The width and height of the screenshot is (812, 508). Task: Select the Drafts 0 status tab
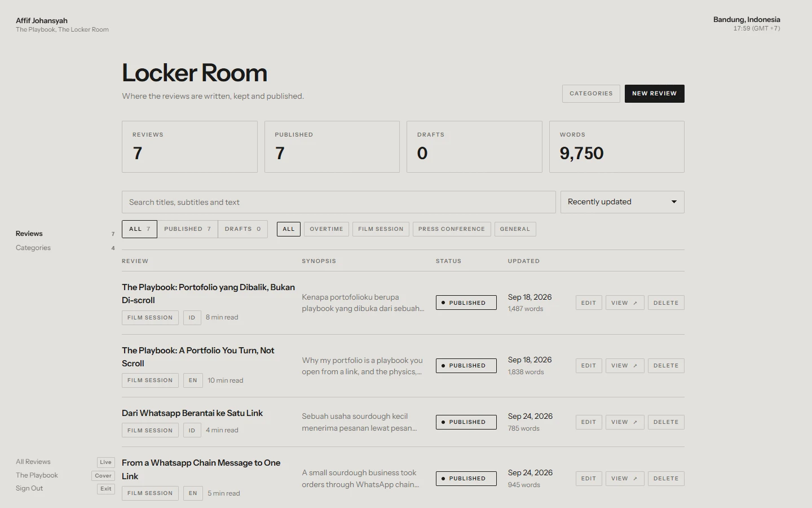click(242, 229)
